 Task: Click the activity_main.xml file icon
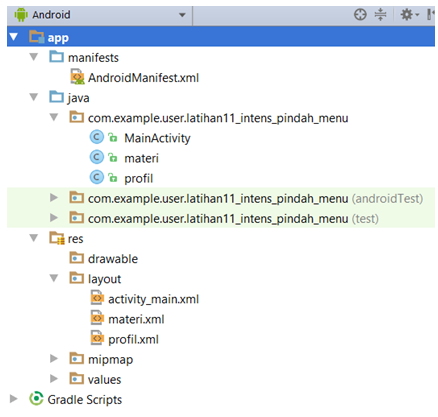click(x=97, y=298)
